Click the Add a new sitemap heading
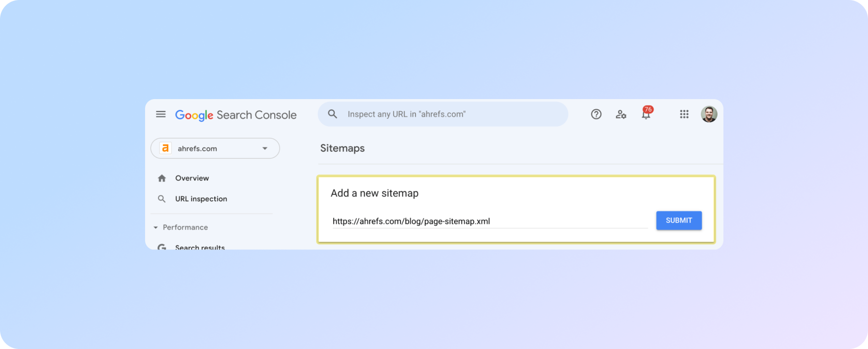Screen dimensions: 868x349 (375, 193)
